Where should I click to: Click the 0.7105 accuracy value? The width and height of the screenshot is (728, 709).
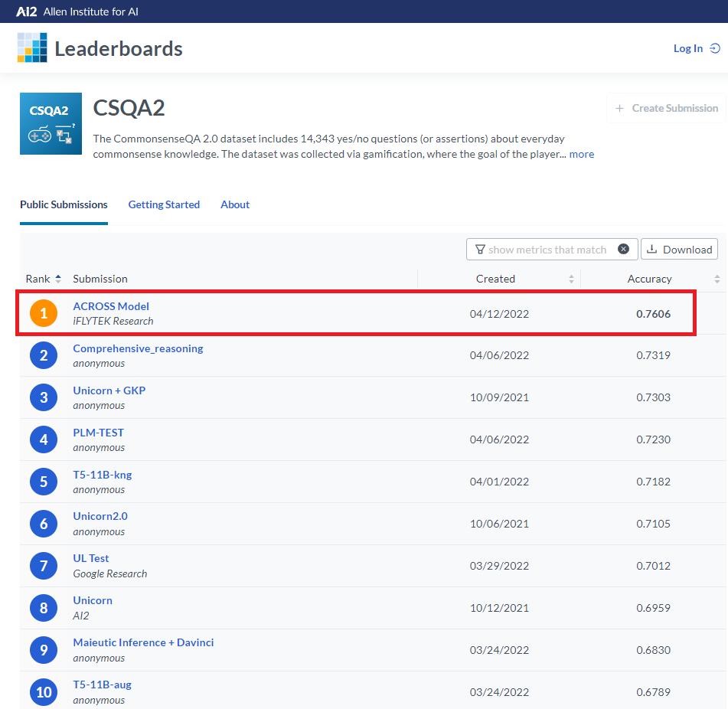(x=653, y=524)
